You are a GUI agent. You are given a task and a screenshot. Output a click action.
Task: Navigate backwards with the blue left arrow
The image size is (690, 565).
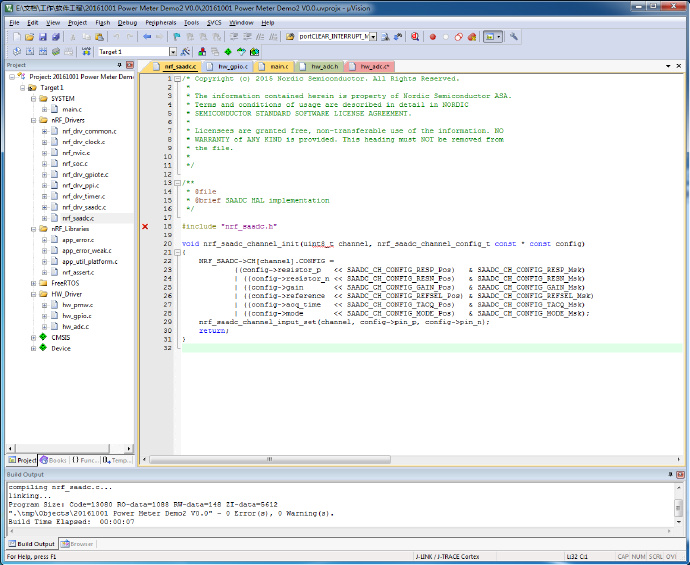pyautogui.click(x=147, y=37)
